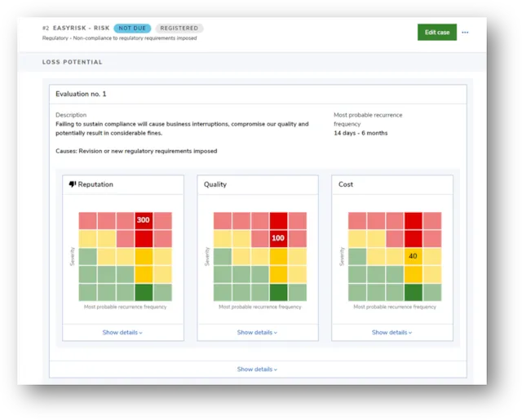
Task: Expand Show details for Evaluation no. 1
Action: [x=257, y=369]
